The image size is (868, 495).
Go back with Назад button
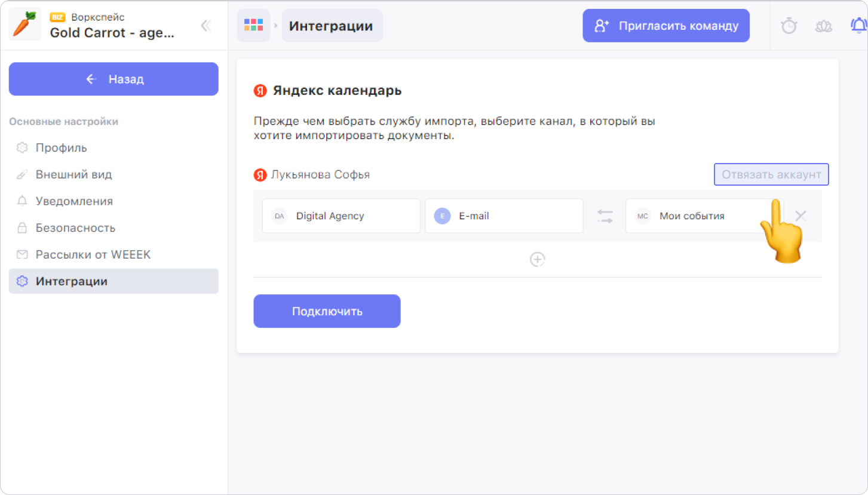click(114, 79)
